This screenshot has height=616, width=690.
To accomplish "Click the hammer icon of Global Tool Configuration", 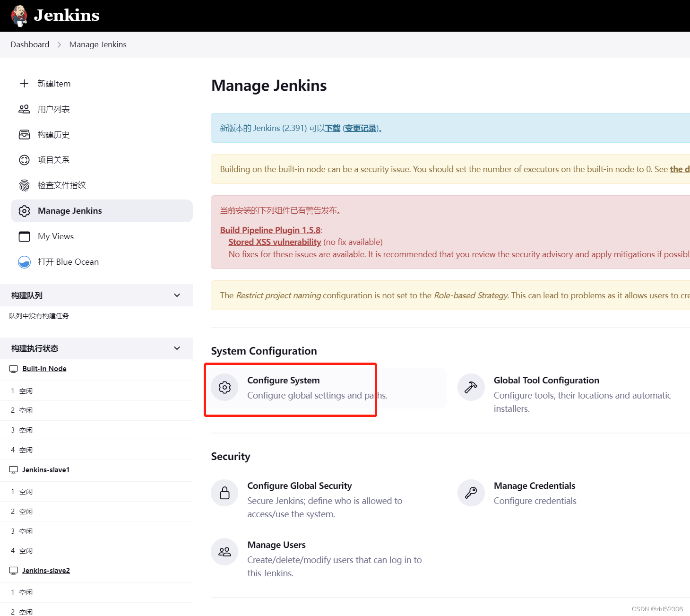I will (471, 387).
